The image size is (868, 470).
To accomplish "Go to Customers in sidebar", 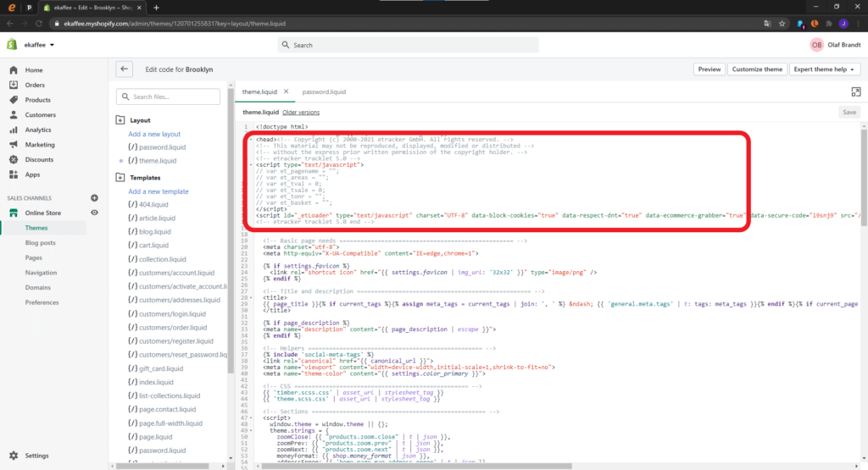I will click(40, 115).
